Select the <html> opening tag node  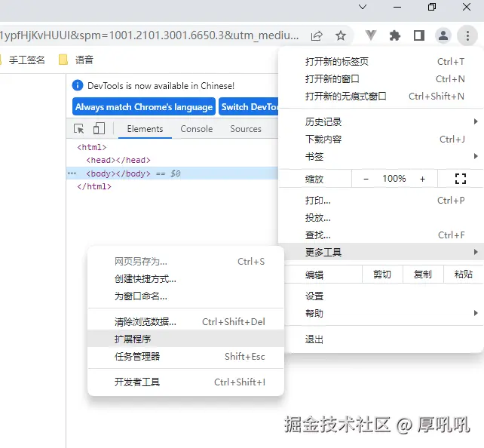(92, 147)
